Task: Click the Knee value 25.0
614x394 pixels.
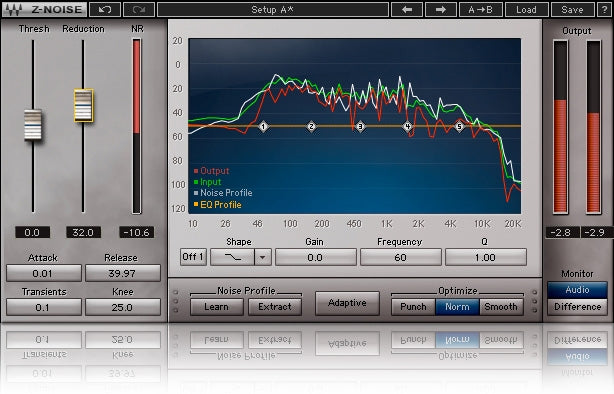Action: [x=123, y=307]
